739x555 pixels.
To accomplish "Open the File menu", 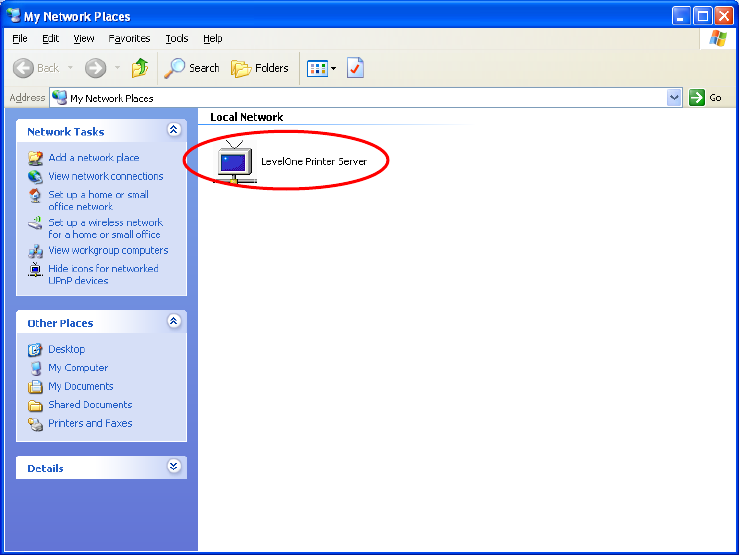I will [20, 39].
